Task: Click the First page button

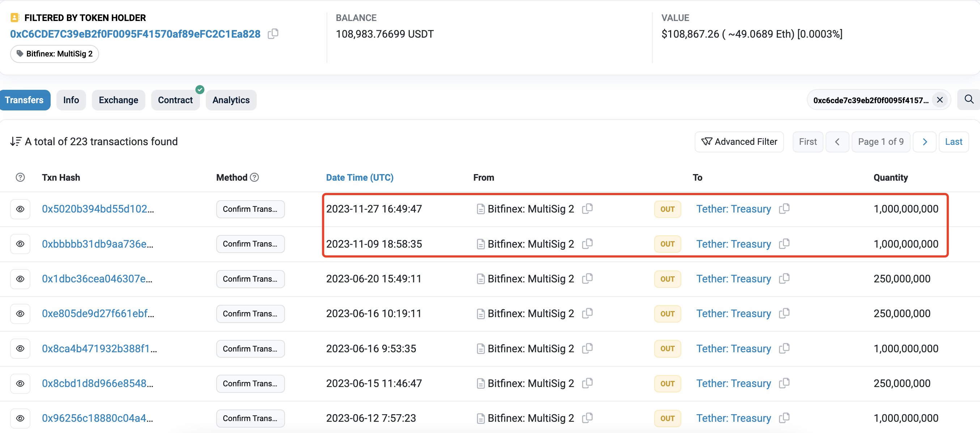Action: pos(808,142)
